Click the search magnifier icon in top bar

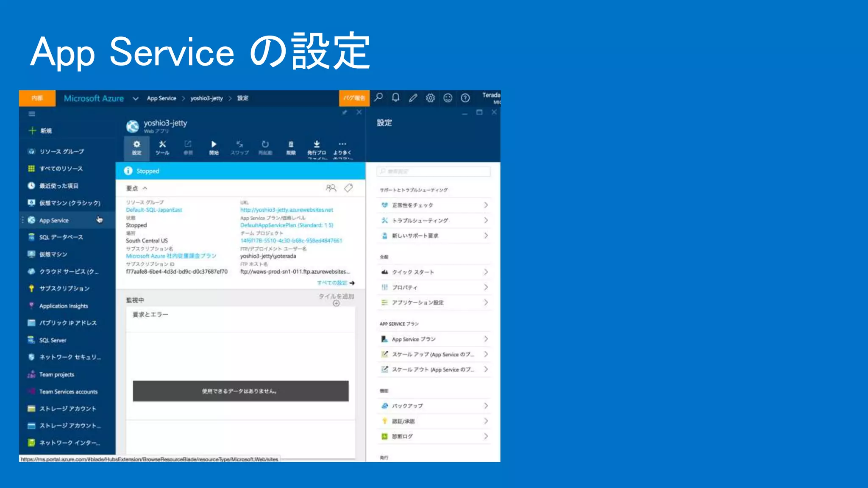click(x=378, y=97)
